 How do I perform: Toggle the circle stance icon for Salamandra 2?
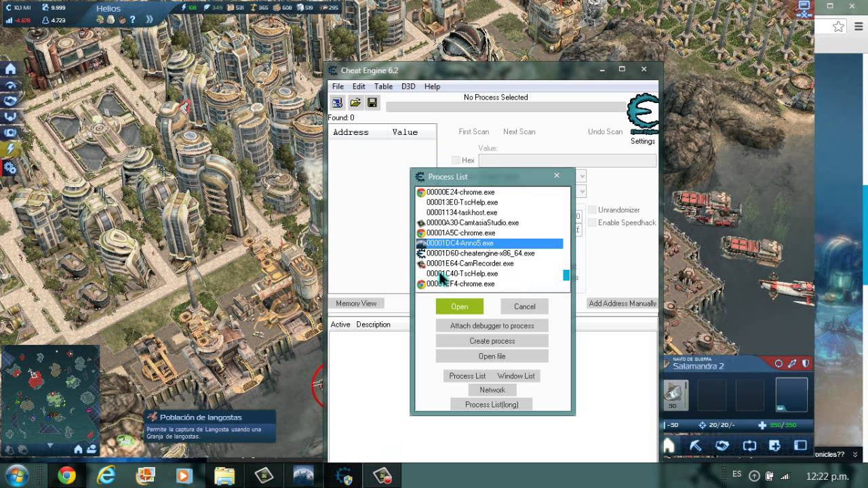[778, 364]
